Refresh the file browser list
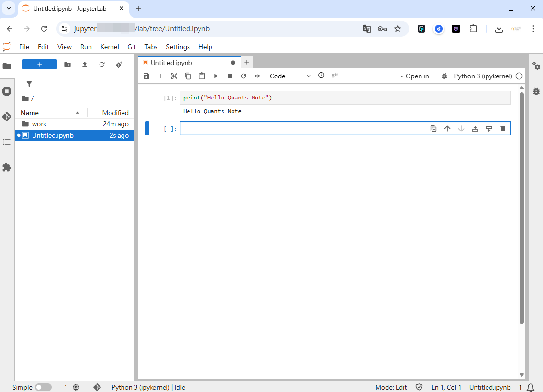543x392 pixels. (102, 65)
